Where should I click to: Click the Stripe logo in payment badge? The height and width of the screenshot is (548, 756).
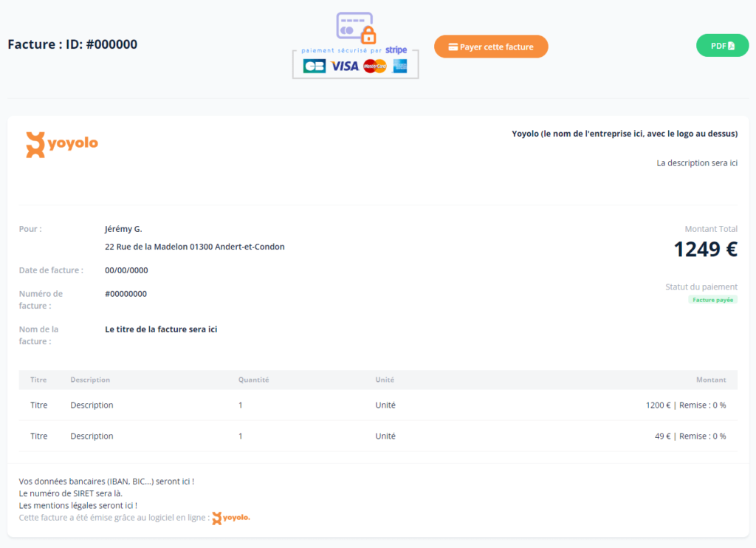(396, 50)
